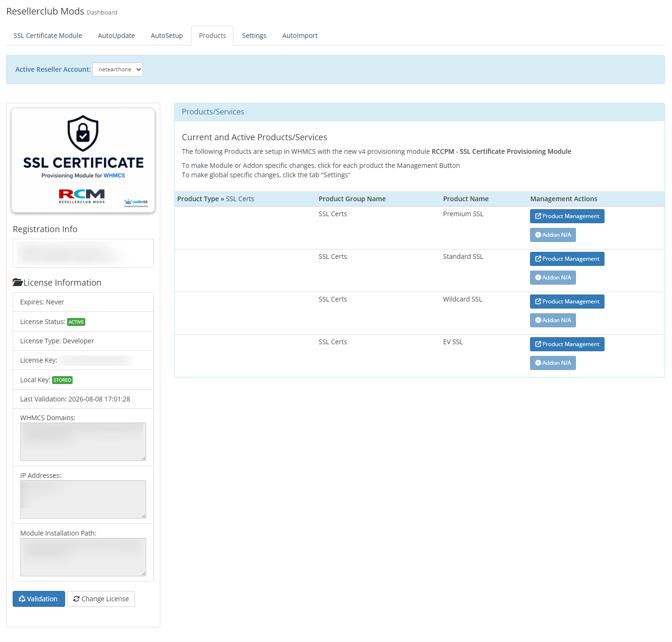Screen dimensions: 672x642
Task: Click the 'Products/Services' panel heading
Action: point(213,112)
